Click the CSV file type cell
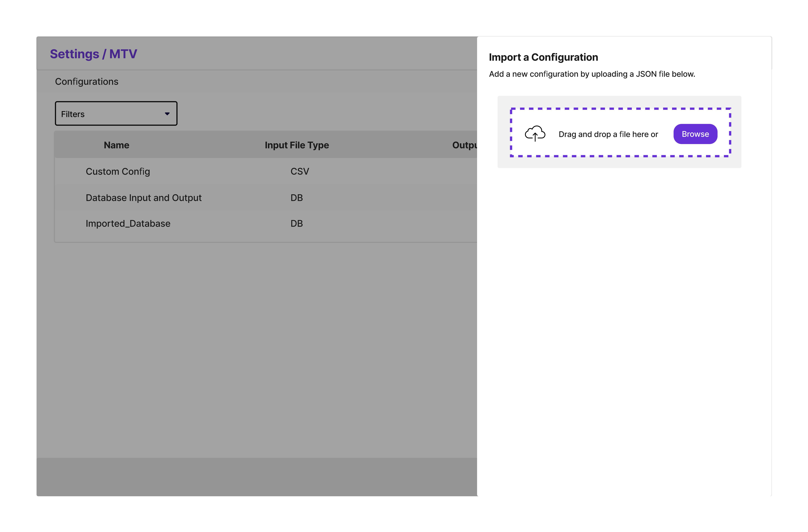The image size is (808, 532). (x=299, y=171)
